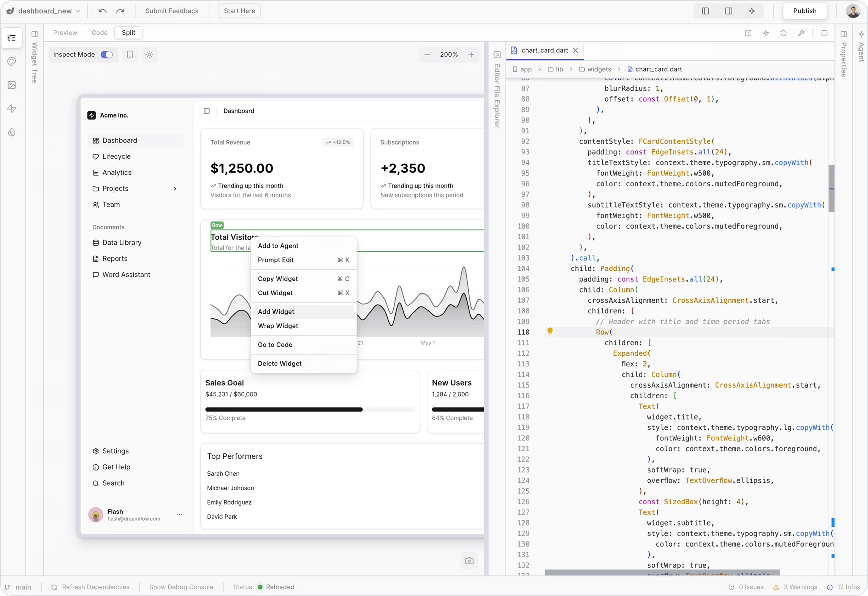The width and height of the screenshot is (868, 596).
Task: Click the restart refresh icon in editor toolbar
Action: point(783,33)
